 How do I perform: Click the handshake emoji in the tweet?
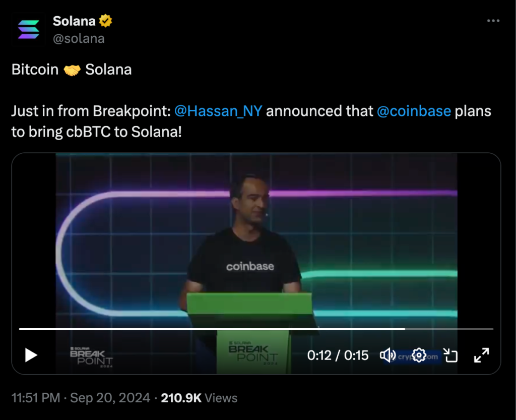pyautogui.click(x=72, y=70)
